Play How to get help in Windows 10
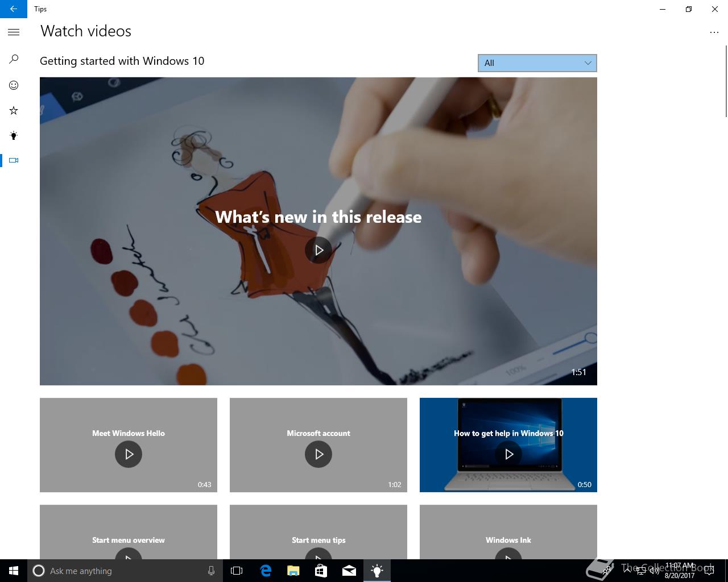This screenshot has width=728, height=582. [x=508, y=454]
